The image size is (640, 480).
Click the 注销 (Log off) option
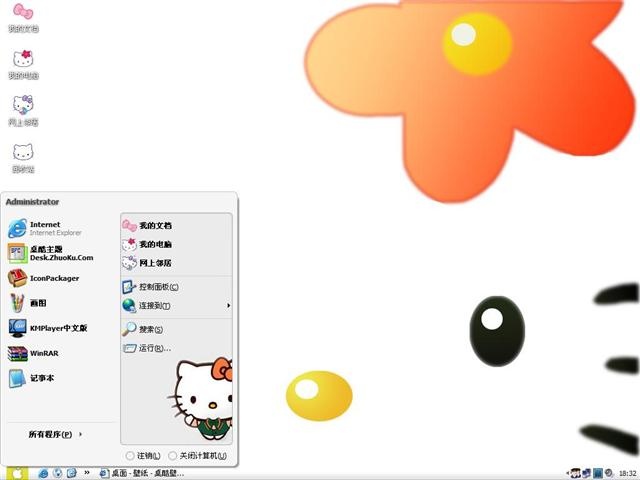143,456
